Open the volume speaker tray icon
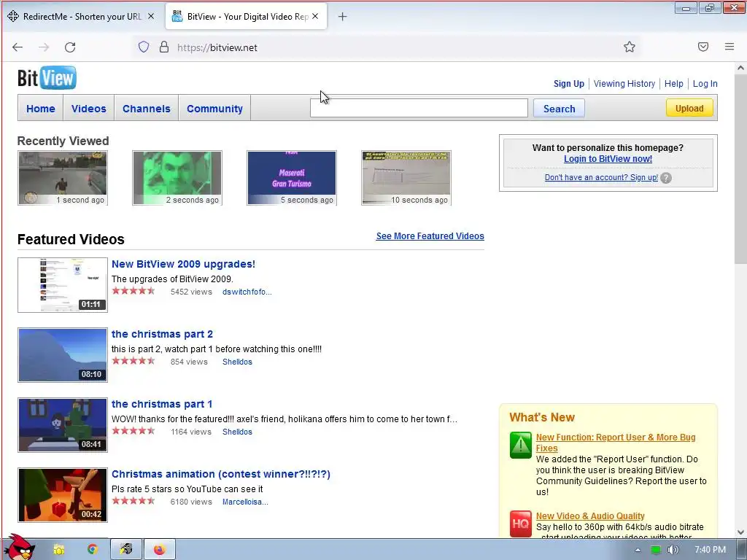Screen dimensions: 747x560 tap(673, 550)
